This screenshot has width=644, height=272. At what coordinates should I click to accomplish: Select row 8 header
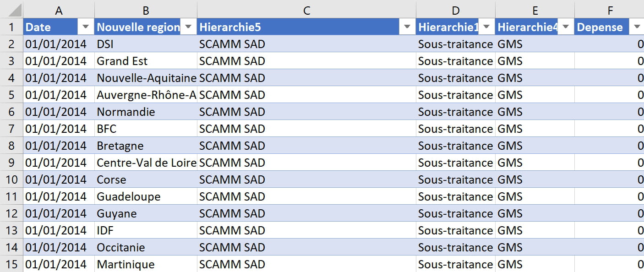tap(11, 146)
